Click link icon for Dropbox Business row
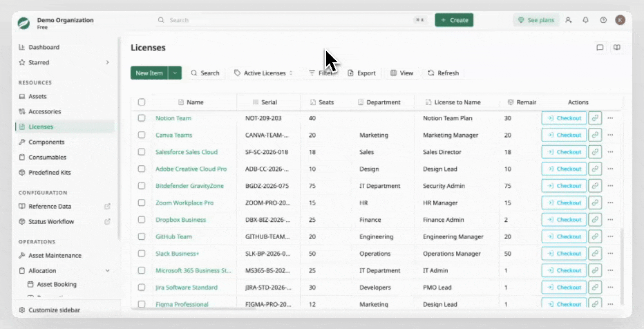The height and width of the screenshot is (329, 644). tap(595, 220)
